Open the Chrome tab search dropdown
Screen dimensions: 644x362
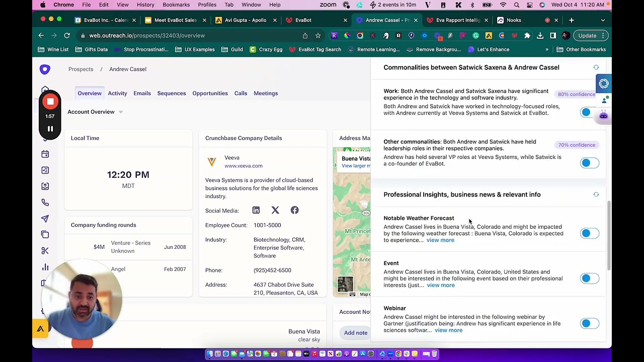[603, 20]
